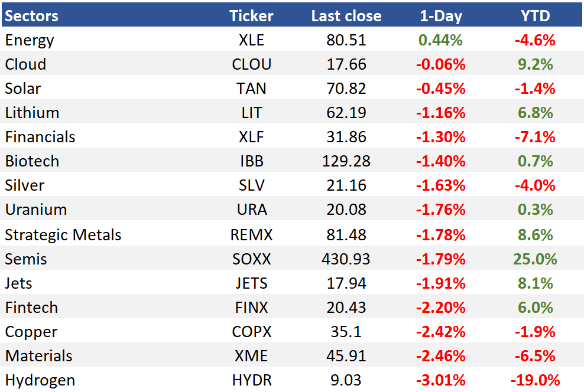
Task: Click the YTD column header
Action: pyautogui.click(x=535, y=16)
